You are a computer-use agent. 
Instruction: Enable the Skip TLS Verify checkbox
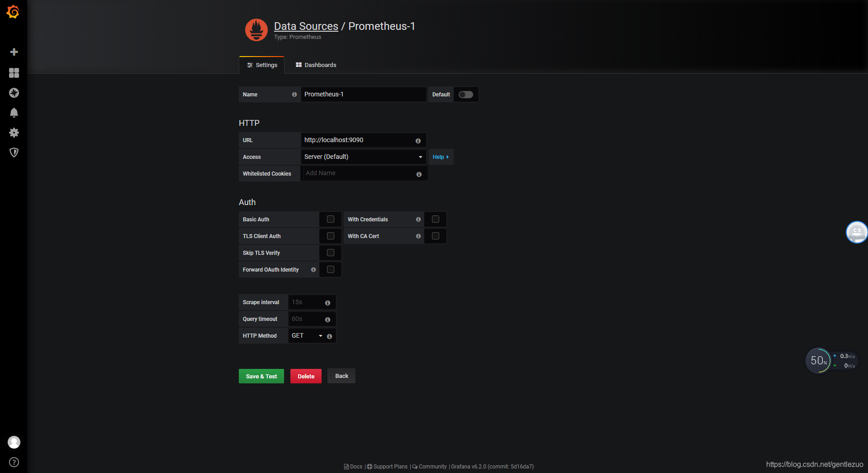331,253
